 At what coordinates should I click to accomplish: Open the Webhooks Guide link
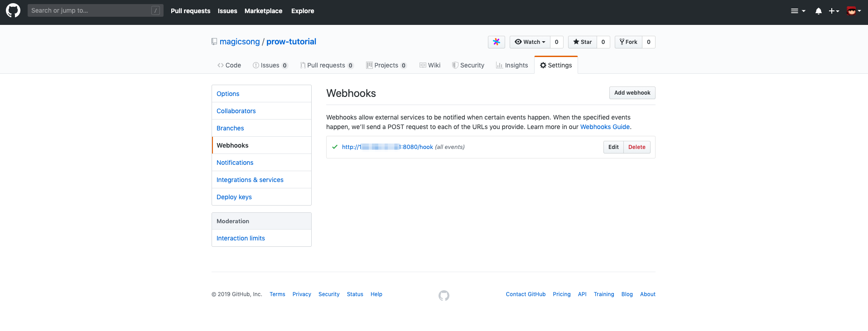click(x=605, y=127)
